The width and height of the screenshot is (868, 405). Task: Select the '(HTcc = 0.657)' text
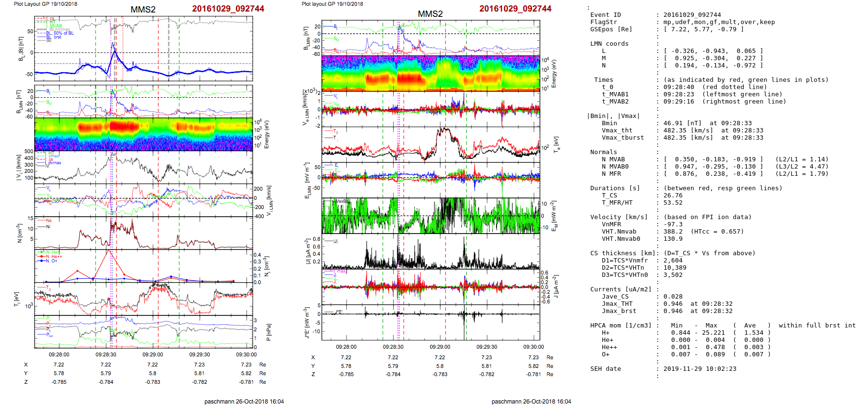coord(717,232)
